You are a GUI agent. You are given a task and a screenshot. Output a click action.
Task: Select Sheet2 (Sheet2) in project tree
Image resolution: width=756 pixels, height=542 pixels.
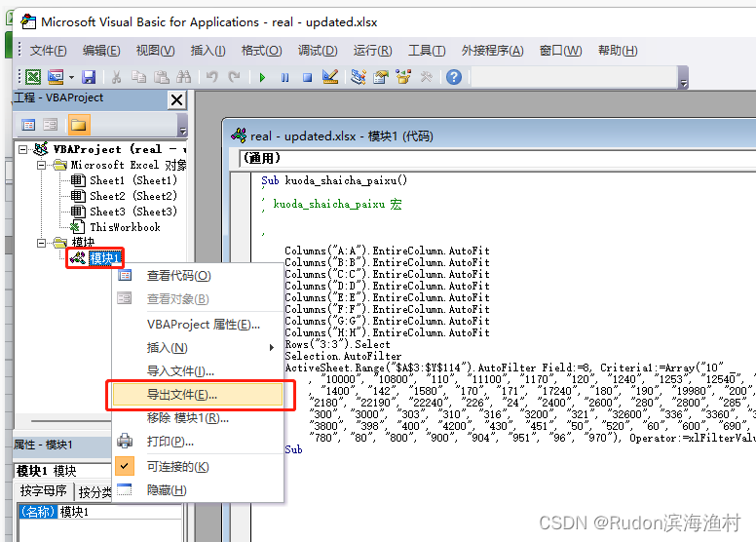pyautogui.click(x=133, y=196)
